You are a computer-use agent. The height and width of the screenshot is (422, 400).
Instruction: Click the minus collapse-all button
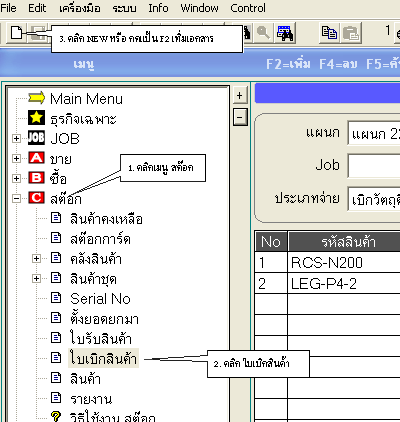240,117
